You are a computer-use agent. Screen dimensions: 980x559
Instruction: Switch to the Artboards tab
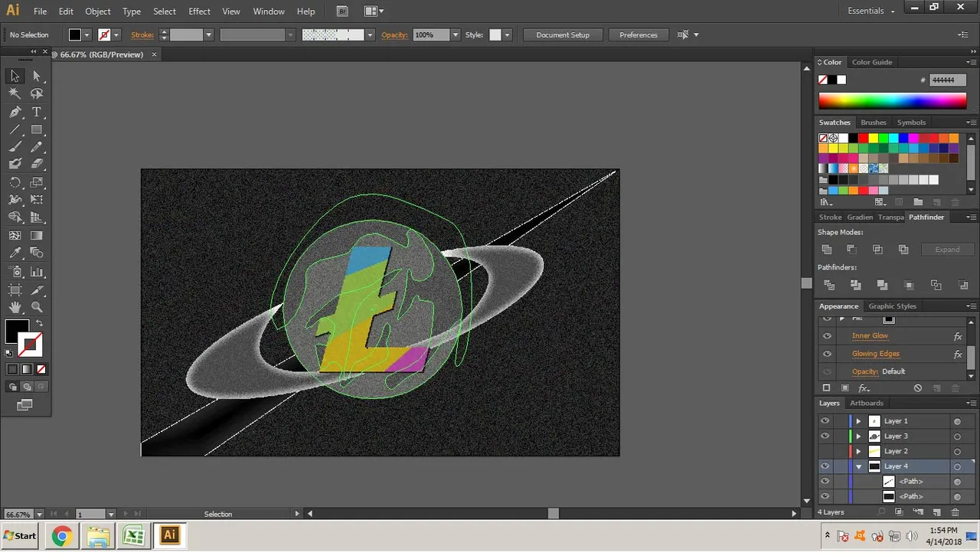point(867,403)
